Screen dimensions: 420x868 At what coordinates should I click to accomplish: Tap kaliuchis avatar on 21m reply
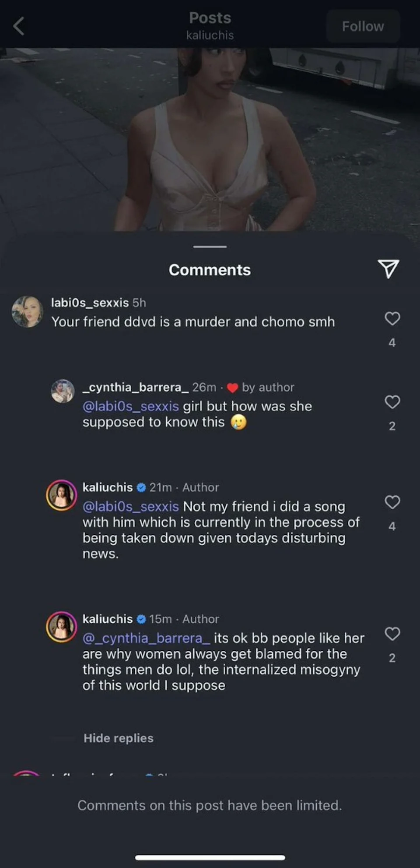62,495
